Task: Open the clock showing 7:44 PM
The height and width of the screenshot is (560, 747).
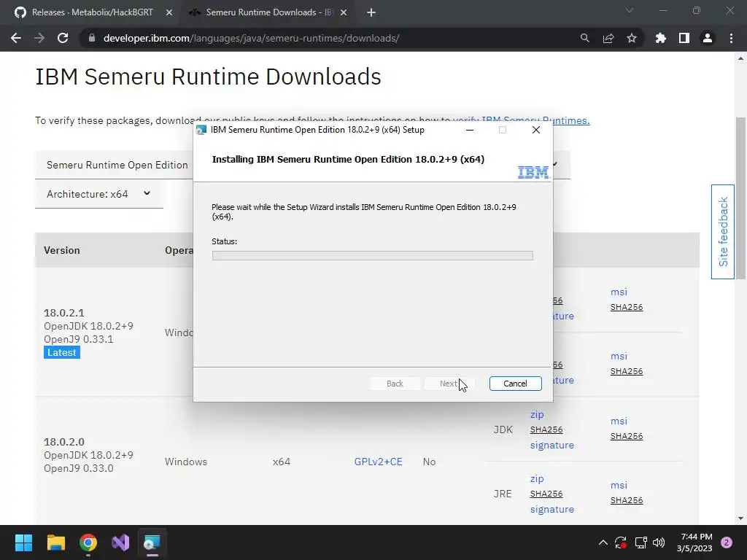Action: coord(694,542)
